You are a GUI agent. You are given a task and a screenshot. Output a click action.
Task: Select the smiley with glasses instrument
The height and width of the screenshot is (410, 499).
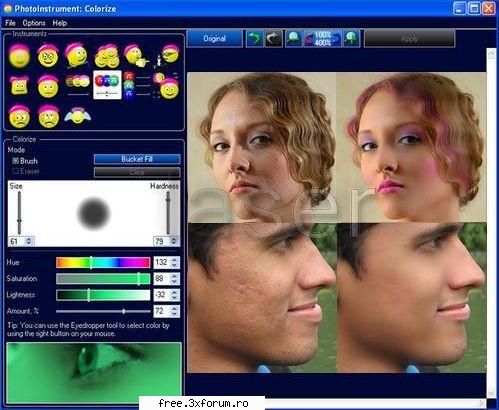48,56
